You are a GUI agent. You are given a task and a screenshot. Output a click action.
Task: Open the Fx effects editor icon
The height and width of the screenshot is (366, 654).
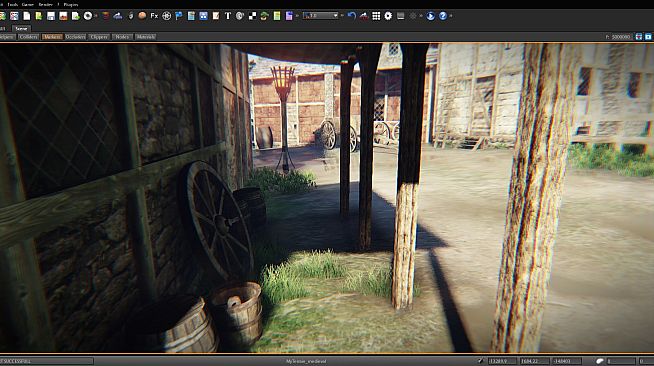click(x=154, y=16)
